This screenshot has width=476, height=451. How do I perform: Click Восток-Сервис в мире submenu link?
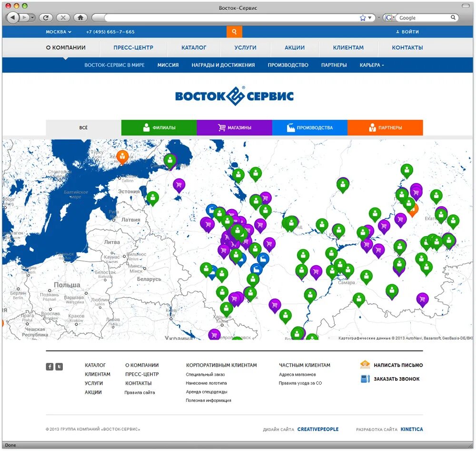pos(114,65)
